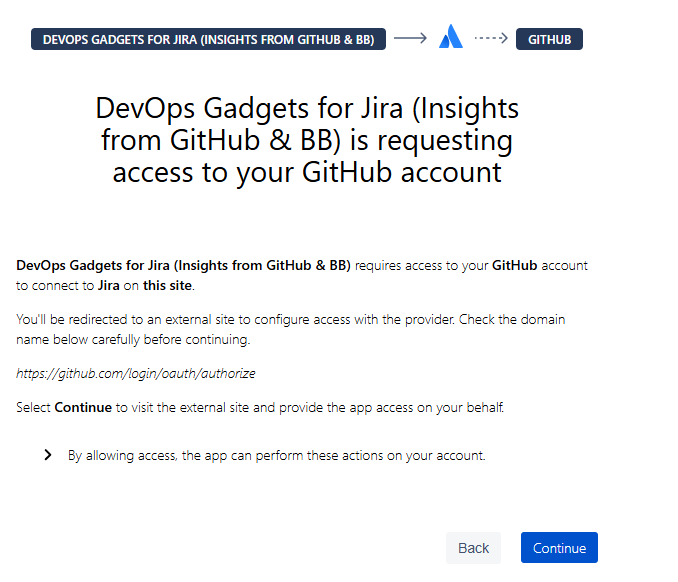The image size is (678, 582).
Task: Click the solid arrow after the app badge
Action: pos(410,38)
